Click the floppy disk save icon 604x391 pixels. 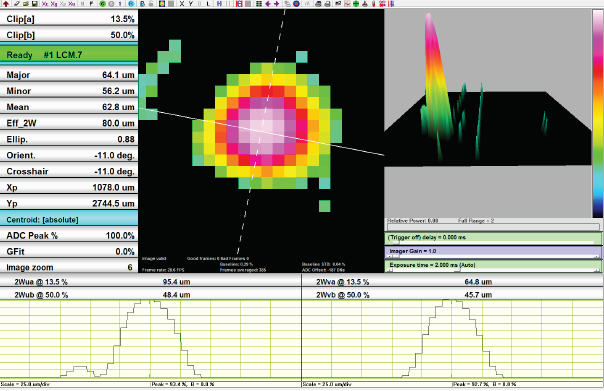(35, 4)
